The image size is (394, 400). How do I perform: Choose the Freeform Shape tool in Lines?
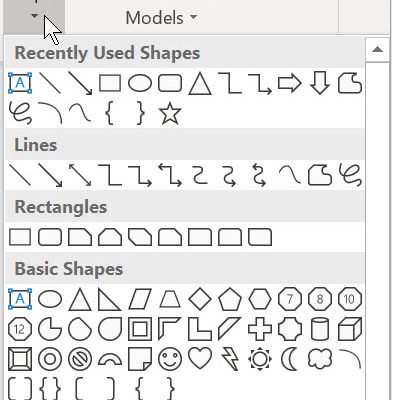320,175
